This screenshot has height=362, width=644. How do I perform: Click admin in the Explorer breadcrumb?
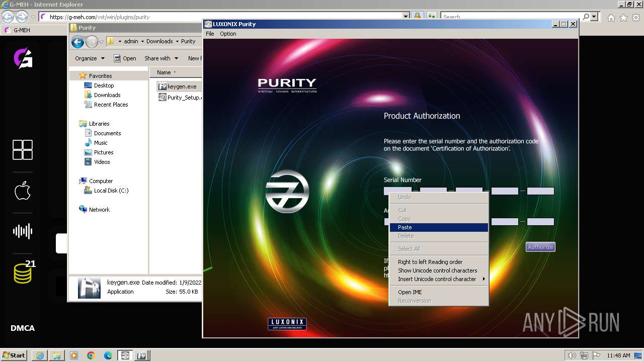tap(131, 41)
